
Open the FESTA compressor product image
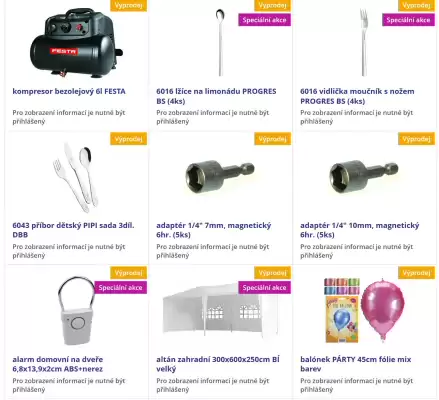click(x=77, y=43)
